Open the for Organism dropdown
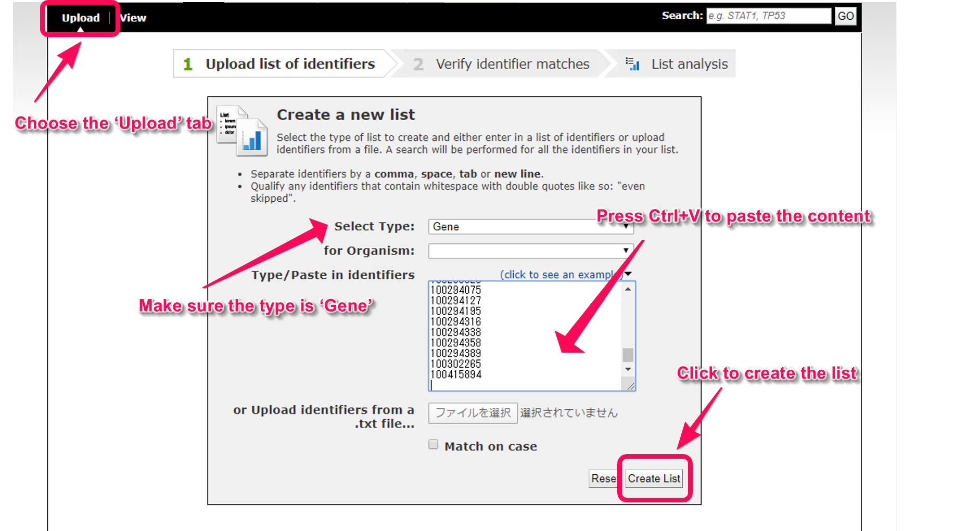The height and width of the screenshot is (531, 980). click(x=531, y=251)
